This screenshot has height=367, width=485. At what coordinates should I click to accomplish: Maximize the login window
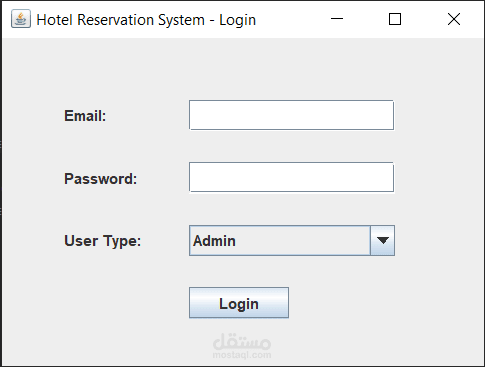coord(395,19)
